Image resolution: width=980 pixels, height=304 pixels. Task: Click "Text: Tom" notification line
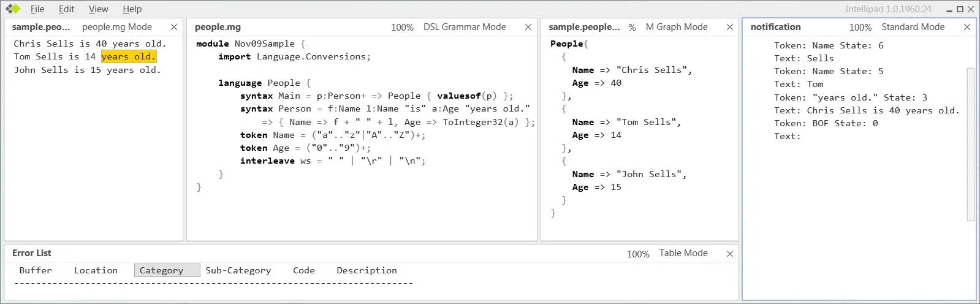pos(799,84)
